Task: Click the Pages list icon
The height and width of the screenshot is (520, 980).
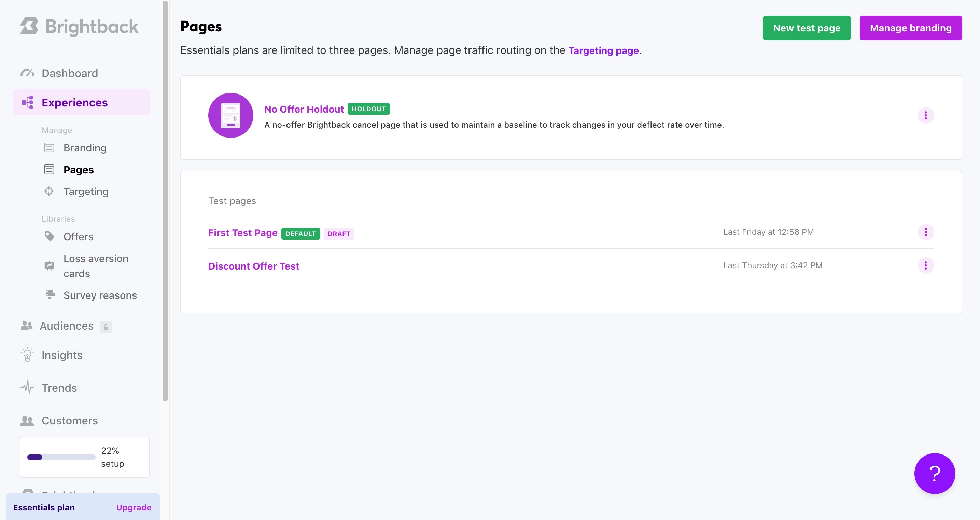Action: click(x=49, y=169)
